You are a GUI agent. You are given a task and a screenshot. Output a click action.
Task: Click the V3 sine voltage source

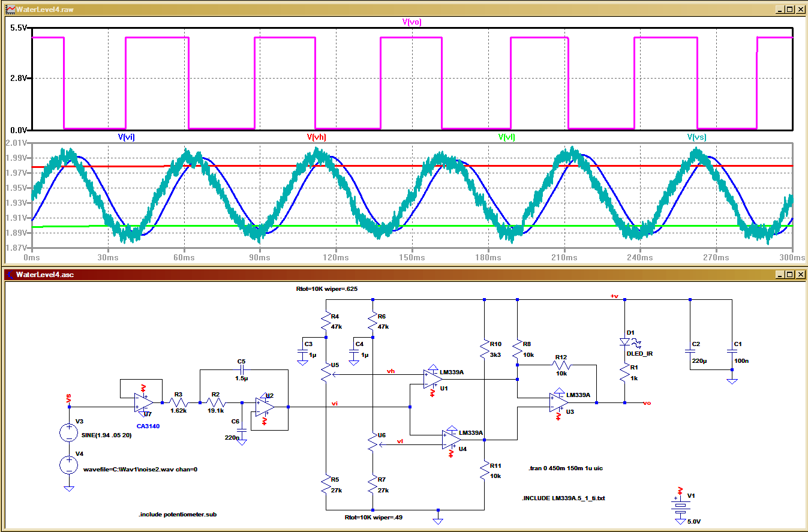[69, 431]
